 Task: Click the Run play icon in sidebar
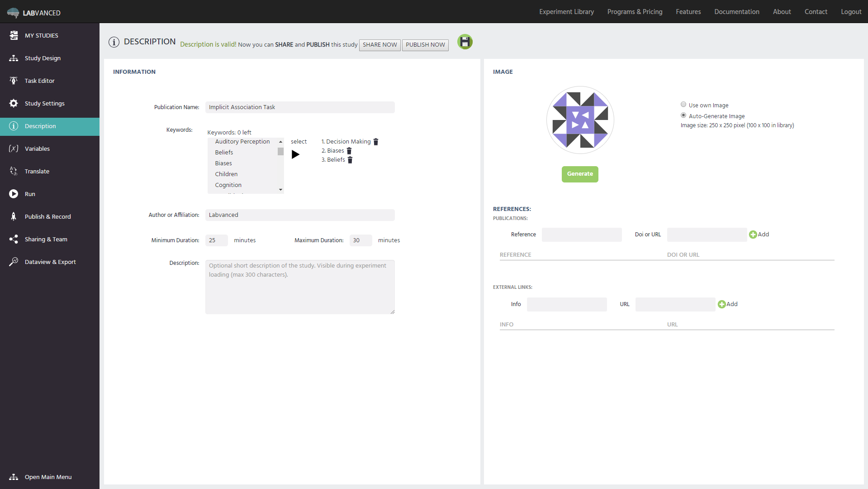(x=14, y=194)
